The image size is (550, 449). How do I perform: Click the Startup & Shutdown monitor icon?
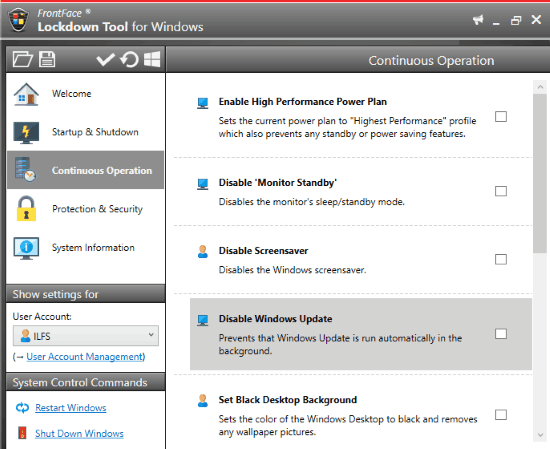click(26, 133)
